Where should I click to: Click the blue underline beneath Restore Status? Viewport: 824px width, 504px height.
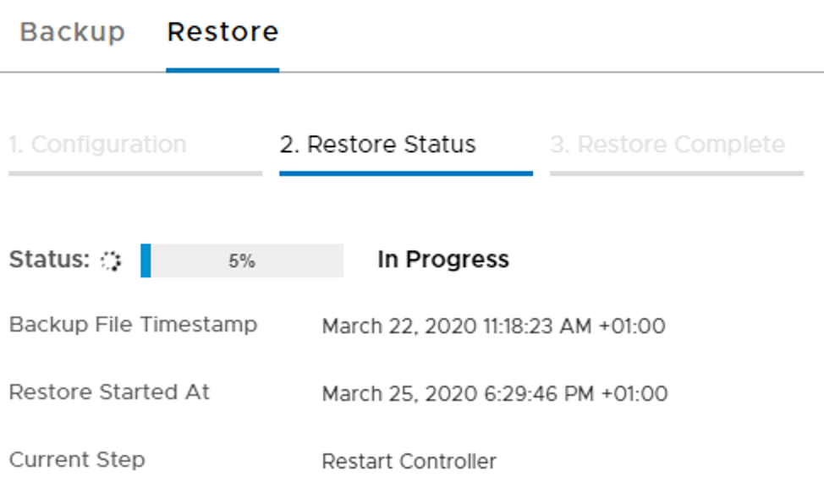[x=406, y=173]
